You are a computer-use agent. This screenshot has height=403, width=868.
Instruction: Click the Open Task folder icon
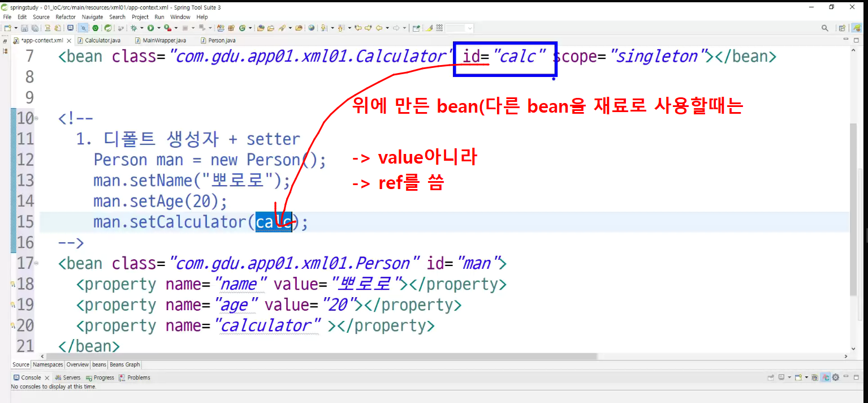271,28
